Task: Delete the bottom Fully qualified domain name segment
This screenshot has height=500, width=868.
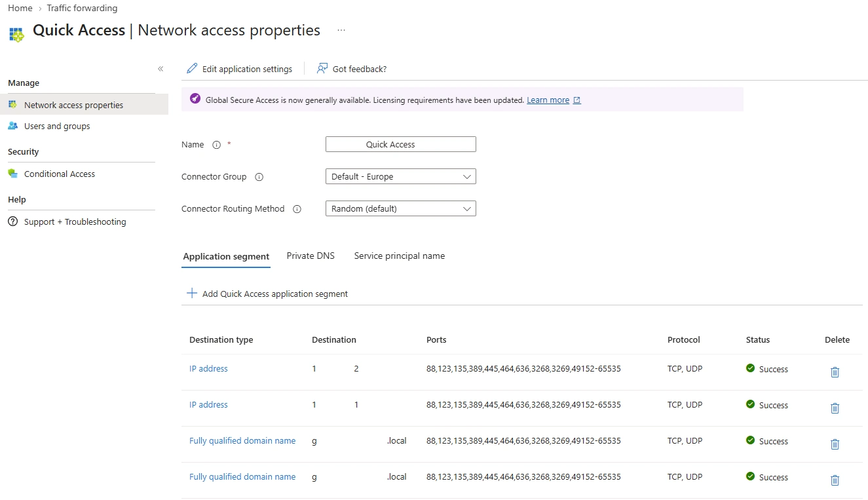Action: point(835,480)
